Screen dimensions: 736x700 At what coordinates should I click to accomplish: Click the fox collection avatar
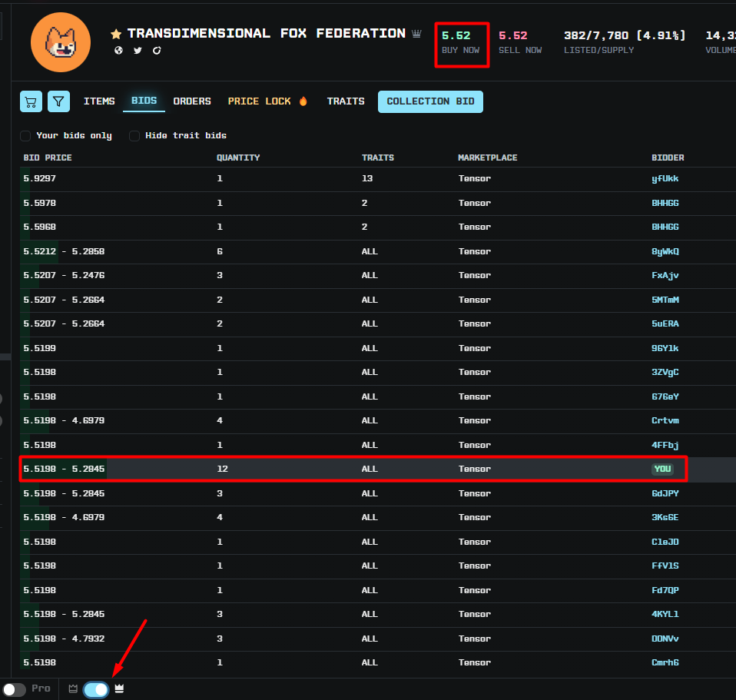60,41
